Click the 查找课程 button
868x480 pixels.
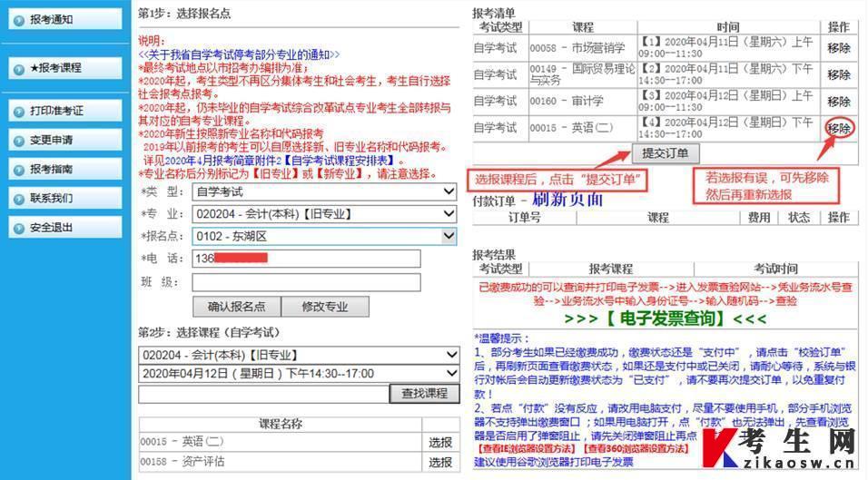click(425, 393)
